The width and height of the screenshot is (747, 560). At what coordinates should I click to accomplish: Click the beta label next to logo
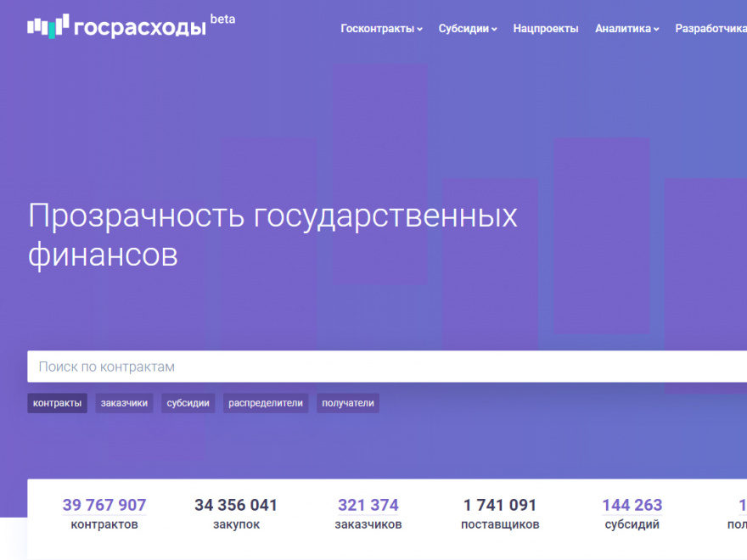(222, 19)
